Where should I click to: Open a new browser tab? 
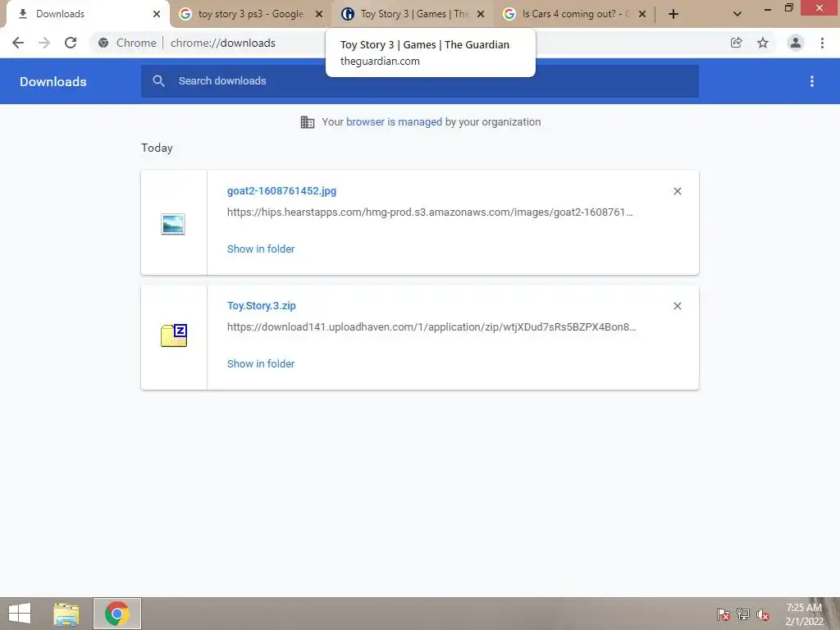click(673, 14)
